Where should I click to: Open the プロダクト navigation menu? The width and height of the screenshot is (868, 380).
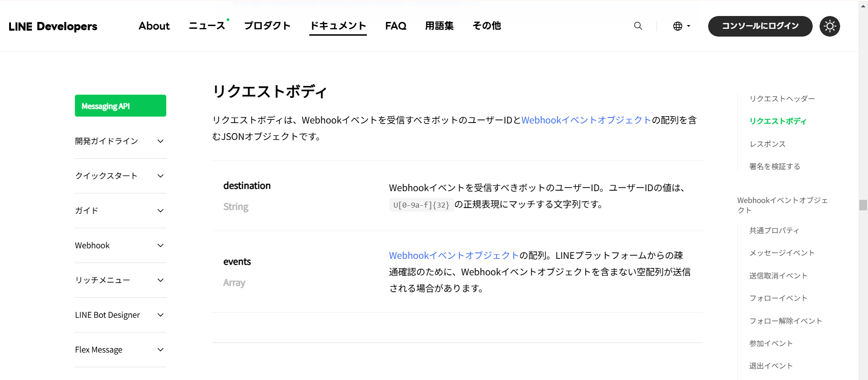267,26
